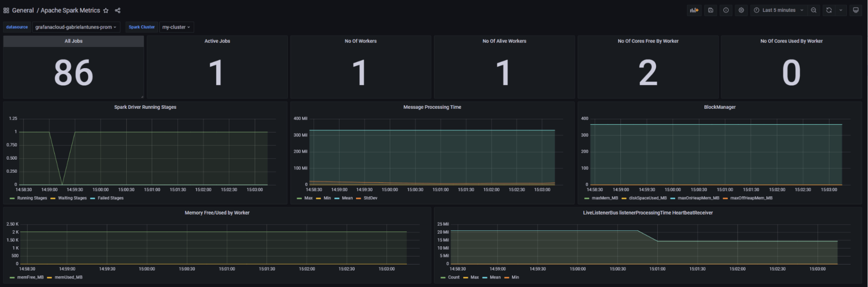Click the value 1 in Active Jobs panel
The height and width of the screenshot is (287, 868).
click(216, 73)
